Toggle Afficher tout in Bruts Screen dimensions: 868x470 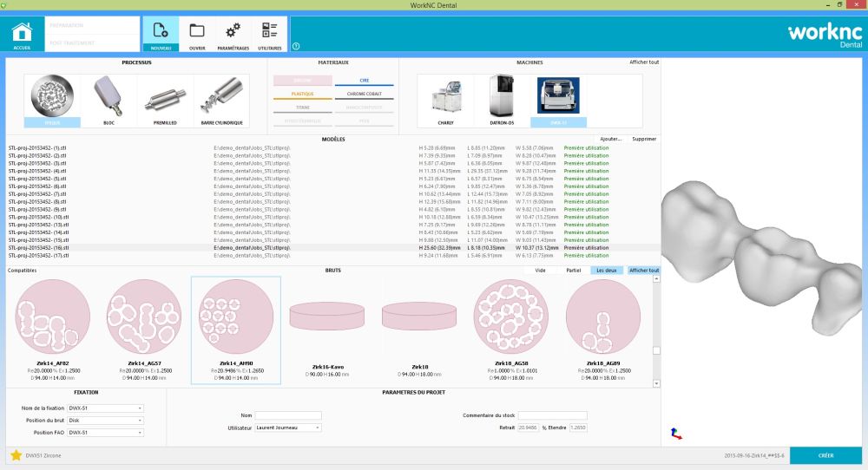click(644, 271)
